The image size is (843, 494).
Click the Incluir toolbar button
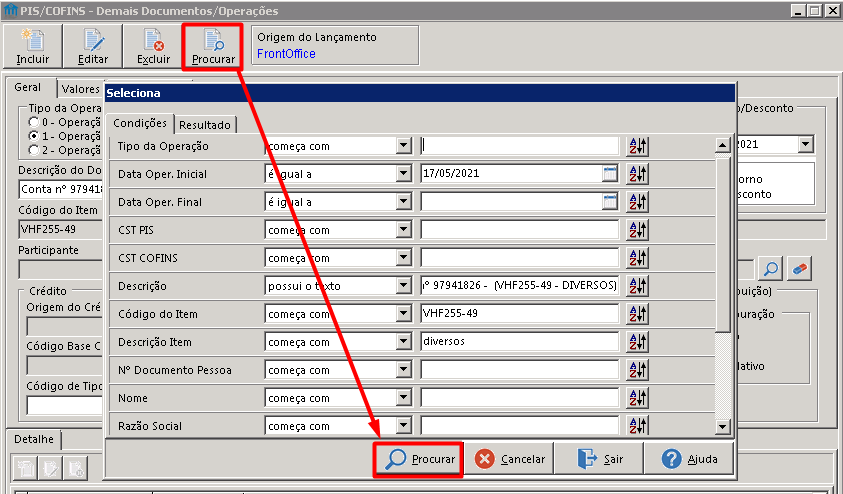(33, 47)
